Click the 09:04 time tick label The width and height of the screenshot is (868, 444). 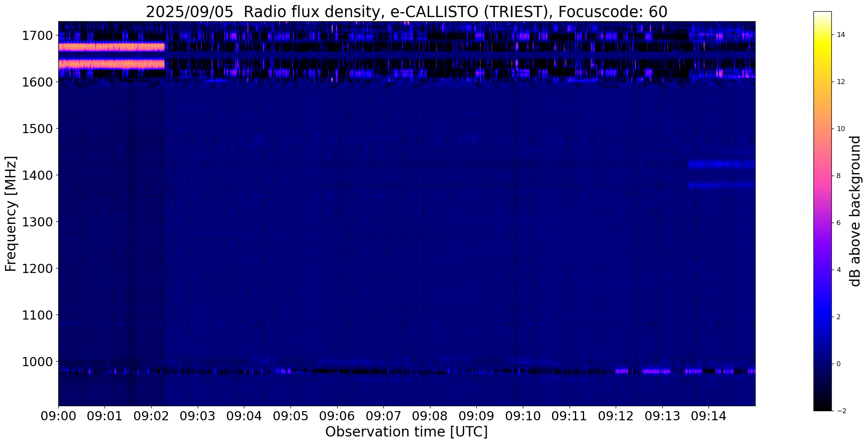point(244,416)
